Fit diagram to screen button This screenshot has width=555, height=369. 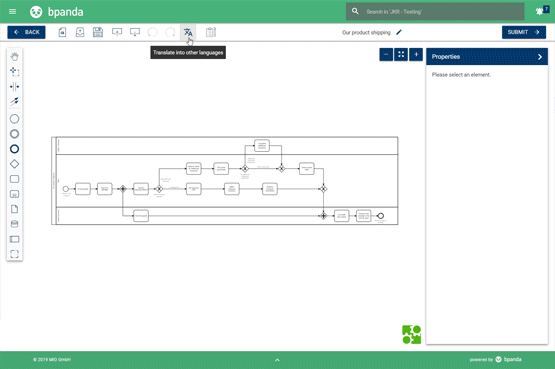[401, 54]
